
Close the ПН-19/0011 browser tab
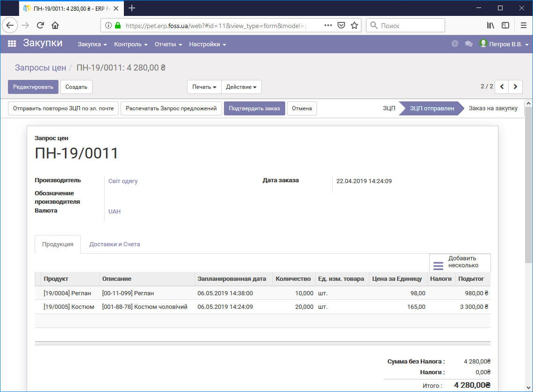coord(116,8)
